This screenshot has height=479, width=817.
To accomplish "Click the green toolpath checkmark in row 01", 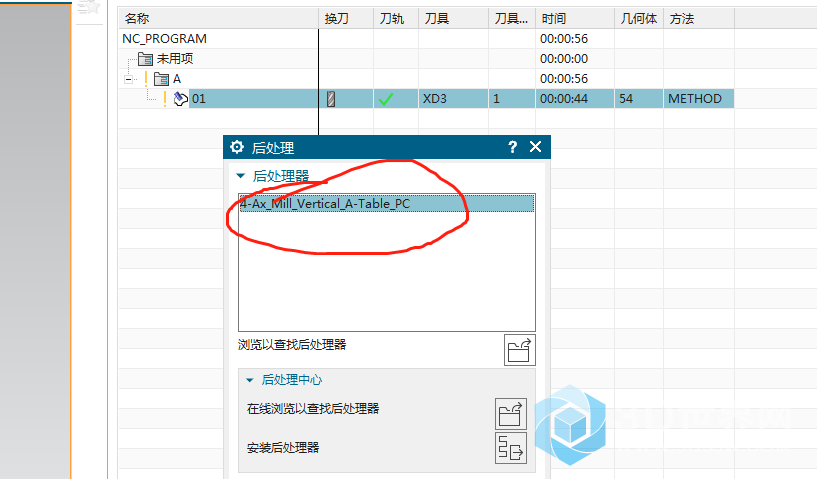I will click(386, 99).
